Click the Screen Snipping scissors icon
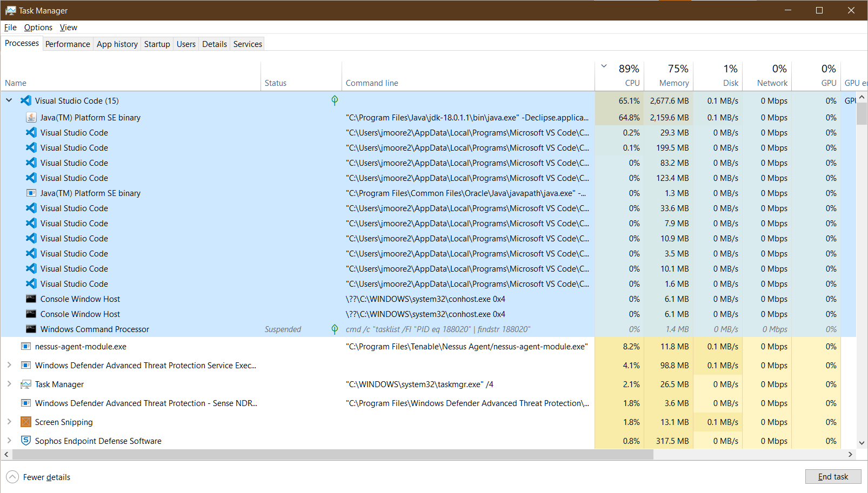 tap(26, 422)
